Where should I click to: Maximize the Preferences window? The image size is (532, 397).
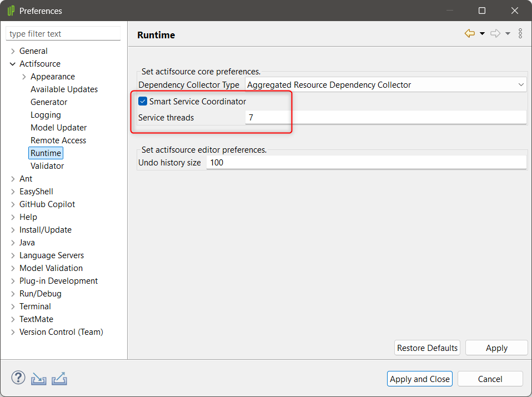(482, 11)
